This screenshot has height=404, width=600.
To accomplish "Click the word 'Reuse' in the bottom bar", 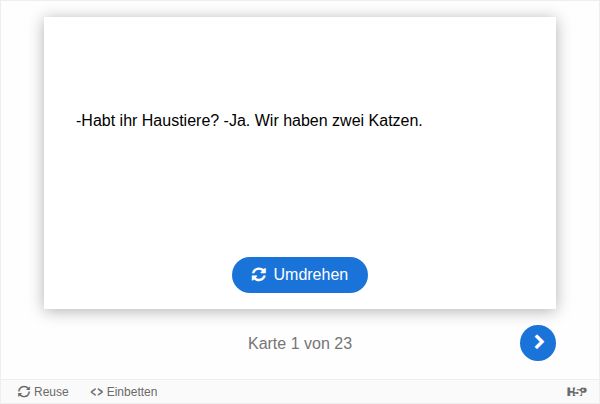I will point(51,392).
